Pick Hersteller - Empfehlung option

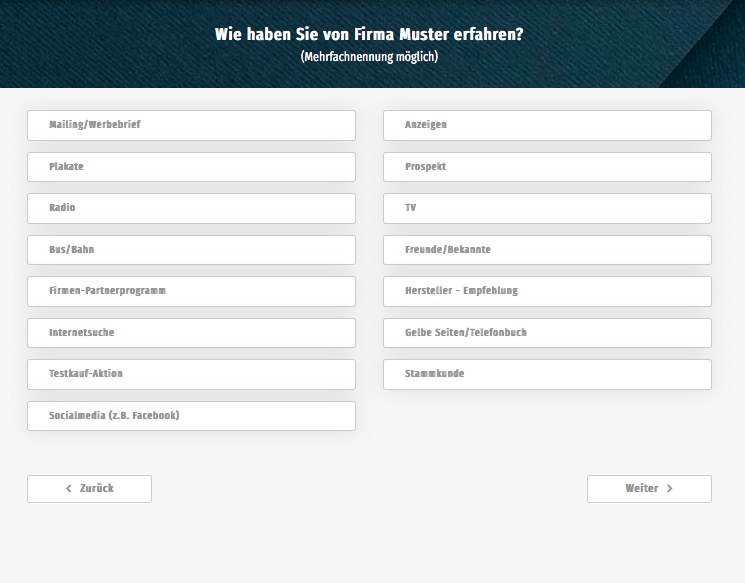click(547, 291)
